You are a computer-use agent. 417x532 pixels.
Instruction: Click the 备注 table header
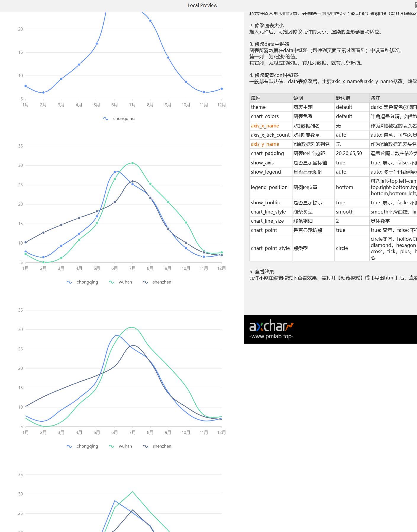(x=393, y=98)
